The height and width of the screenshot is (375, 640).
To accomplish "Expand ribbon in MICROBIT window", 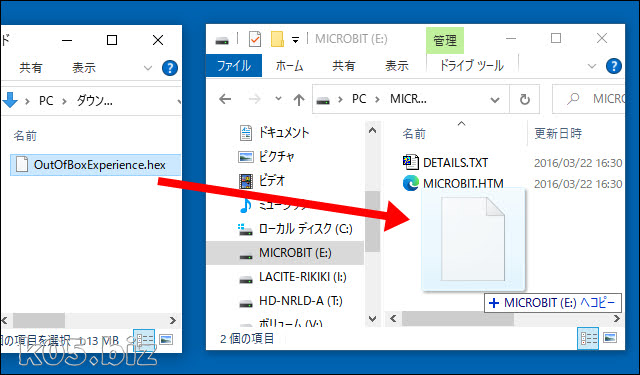I will tap(591, 66).
